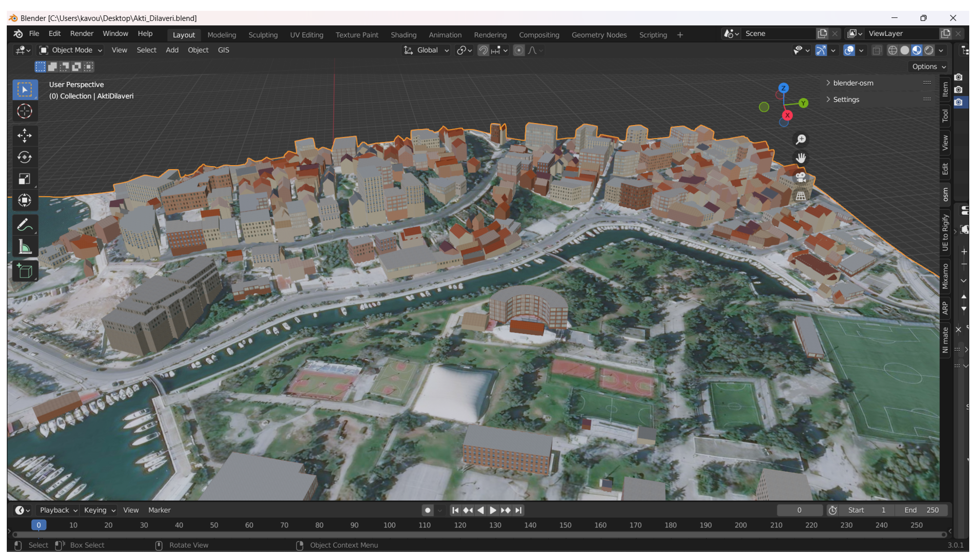This screenshot has width=975, height=560.
Task: Select the Scale tool
Action: click(x=25, y=179)
